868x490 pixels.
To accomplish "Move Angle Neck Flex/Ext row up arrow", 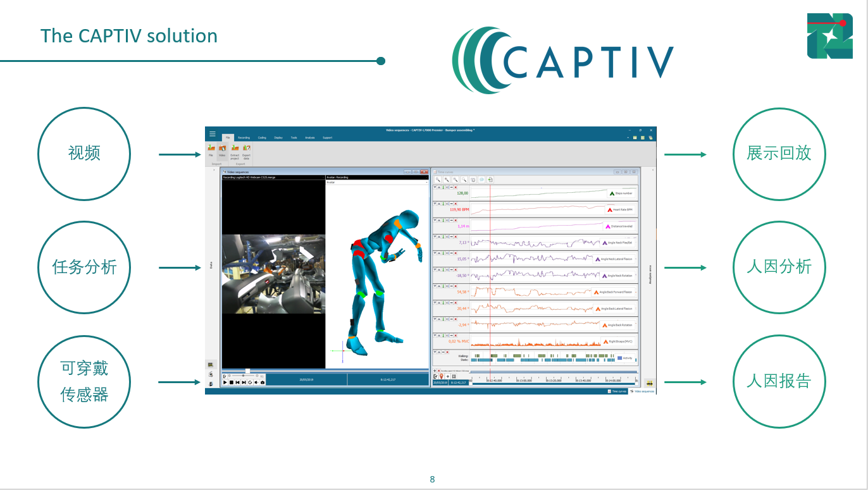I will (439, 236).
